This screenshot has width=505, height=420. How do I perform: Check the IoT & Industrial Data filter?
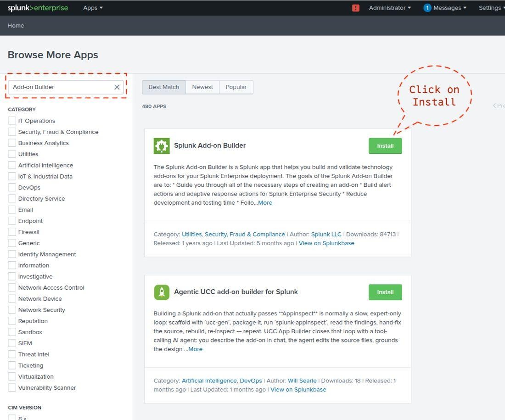(x=12, y=176)
